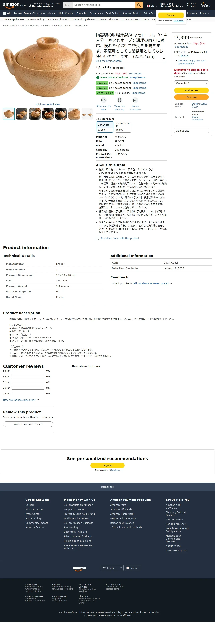The height and width of the screenshot is (644, 215).
Task: Open the search category dropdown
Action: point(68,5)
